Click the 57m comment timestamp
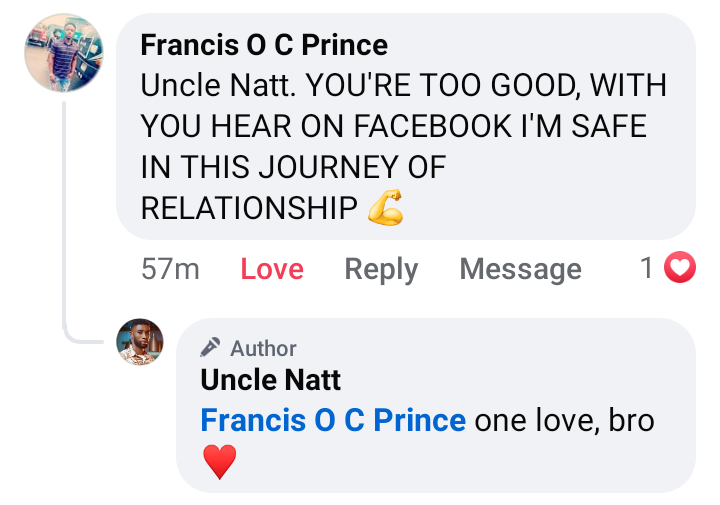This screenshot has width=720, height=505. coord(170,269)
